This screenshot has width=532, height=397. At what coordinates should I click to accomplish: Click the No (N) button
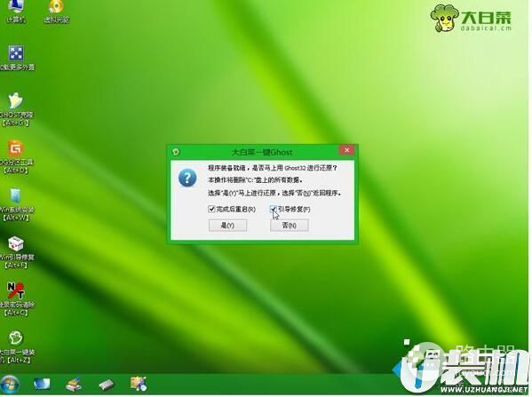click(x=290, y=226)
